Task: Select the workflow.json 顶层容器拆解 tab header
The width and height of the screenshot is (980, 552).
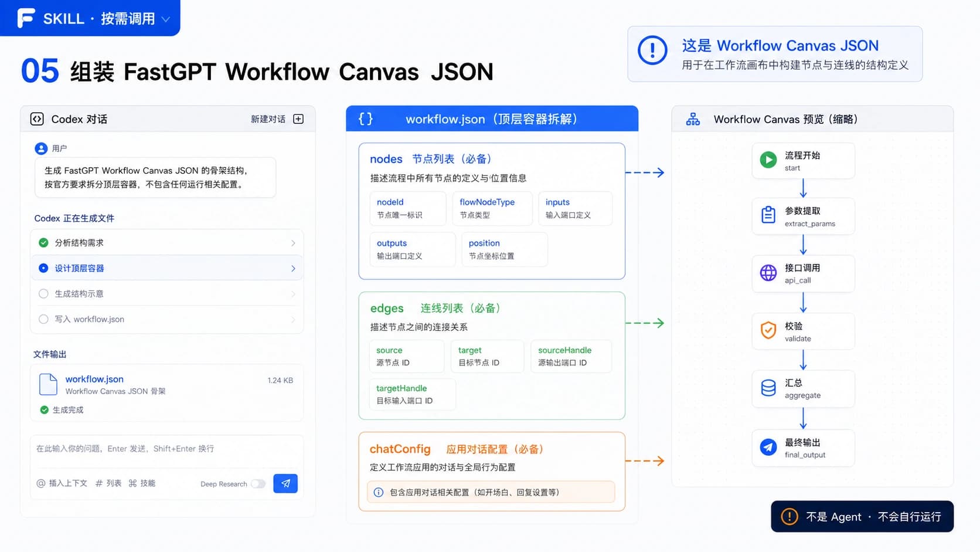Action: pos(492,118)
